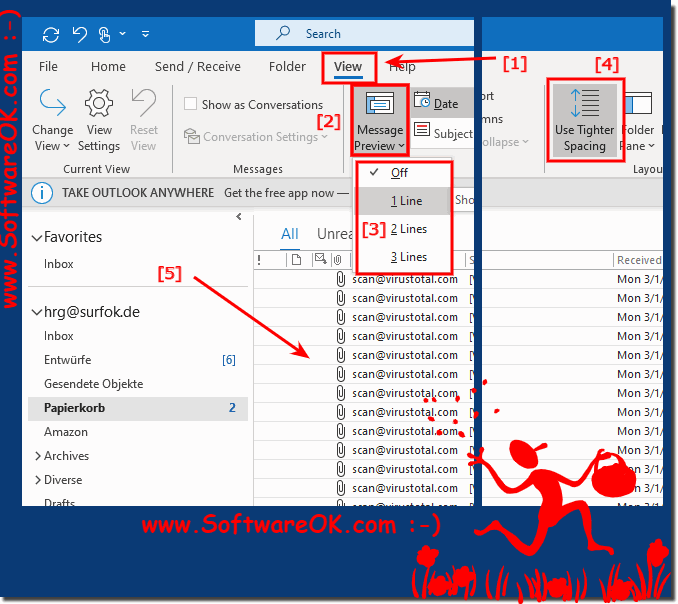Click attachment icon of first message row
The height and width of the screenshot is (604, 678).
[341, 279]
